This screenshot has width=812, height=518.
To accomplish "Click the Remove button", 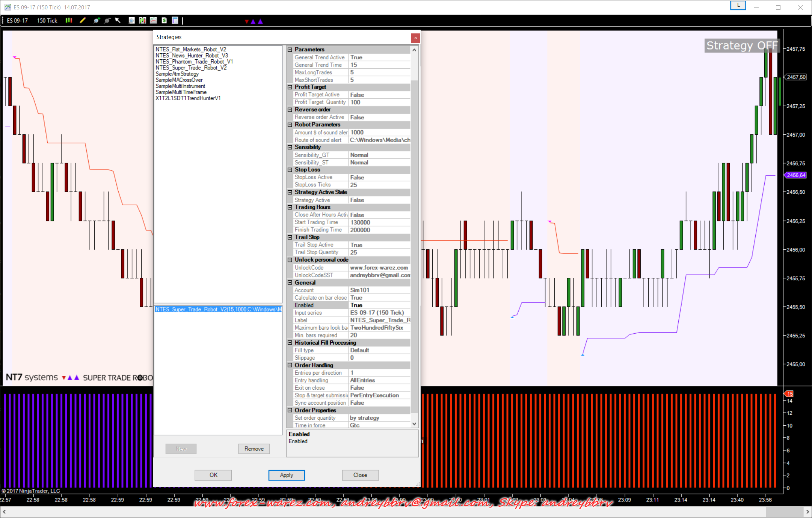I will (254, 449).
